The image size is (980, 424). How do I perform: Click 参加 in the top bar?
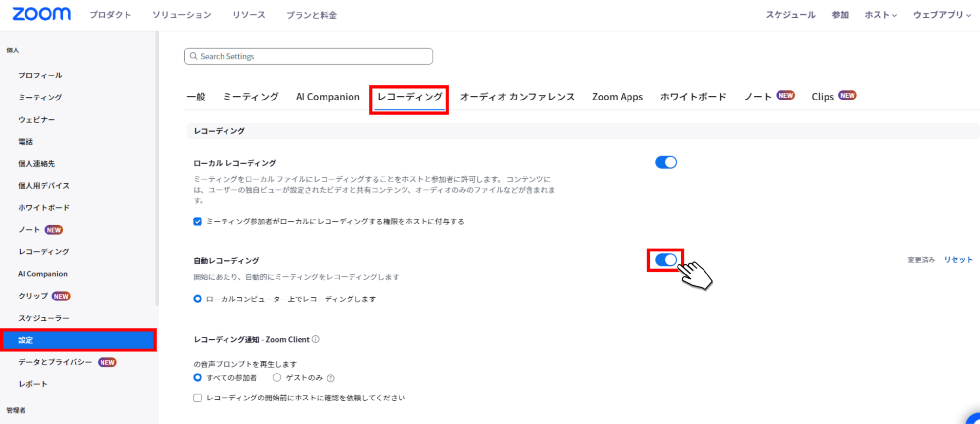tap(840, 15)
